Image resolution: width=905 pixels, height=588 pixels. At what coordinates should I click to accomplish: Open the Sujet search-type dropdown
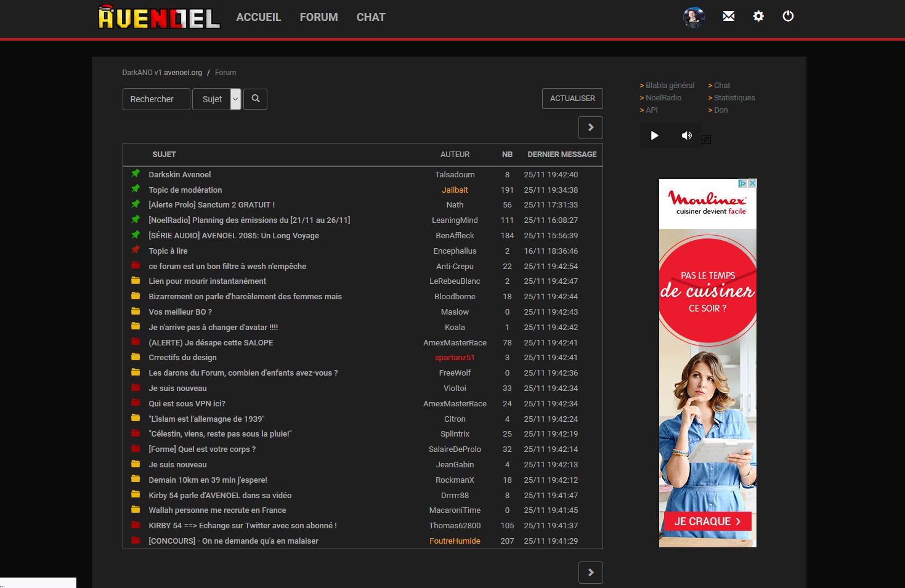coord(217,99)
